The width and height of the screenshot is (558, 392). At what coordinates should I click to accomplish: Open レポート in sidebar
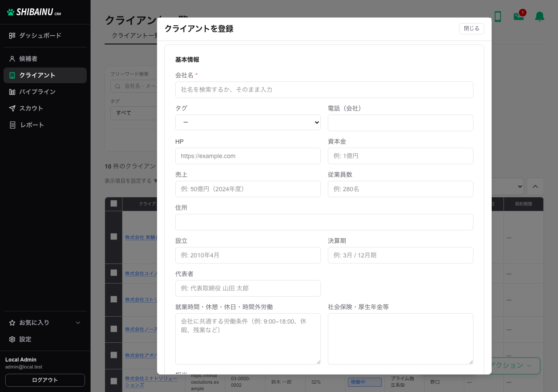click(x=45, y=125)
